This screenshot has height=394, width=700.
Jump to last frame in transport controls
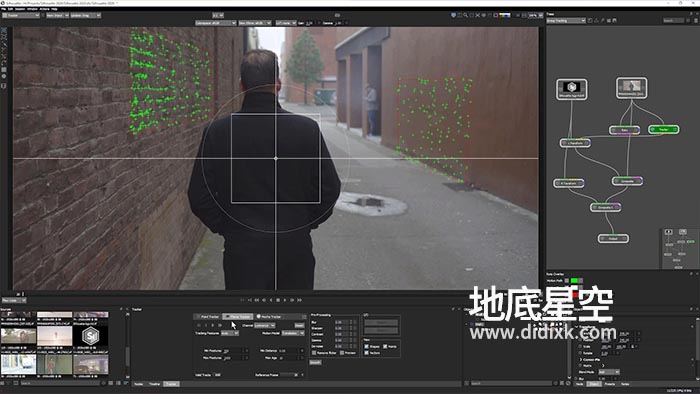300,300
